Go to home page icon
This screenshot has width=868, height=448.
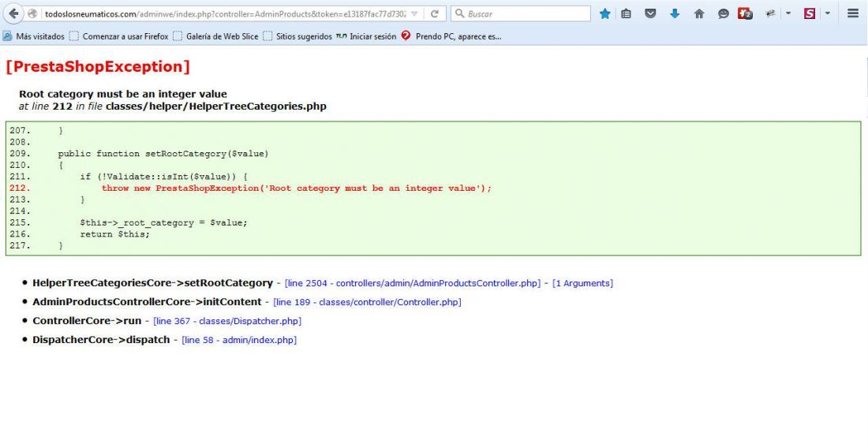[699, 14]
